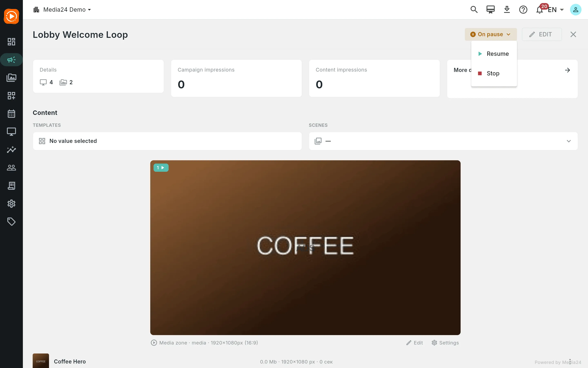Click the search magnifier icon
This screenshot has width=588, height=368.
474,9
